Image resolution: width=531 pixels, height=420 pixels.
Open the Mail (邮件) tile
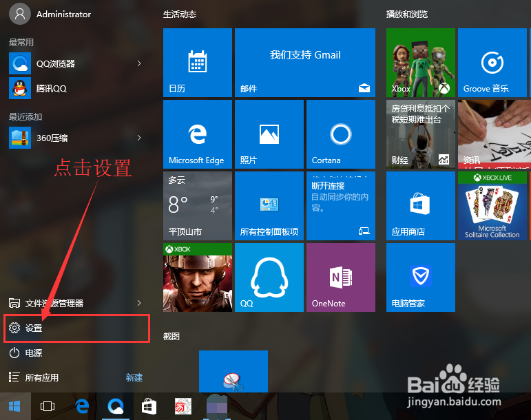[x=305, y=63]
